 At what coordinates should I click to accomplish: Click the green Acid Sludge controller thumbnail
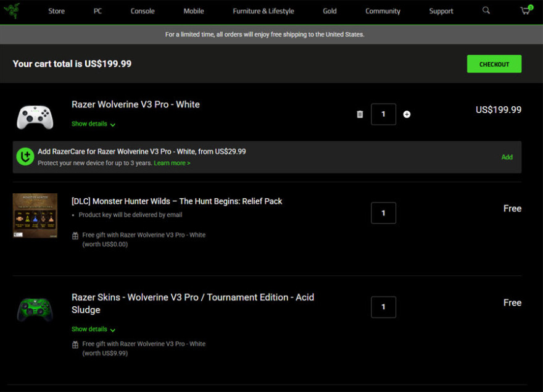[x=35, y=309]
